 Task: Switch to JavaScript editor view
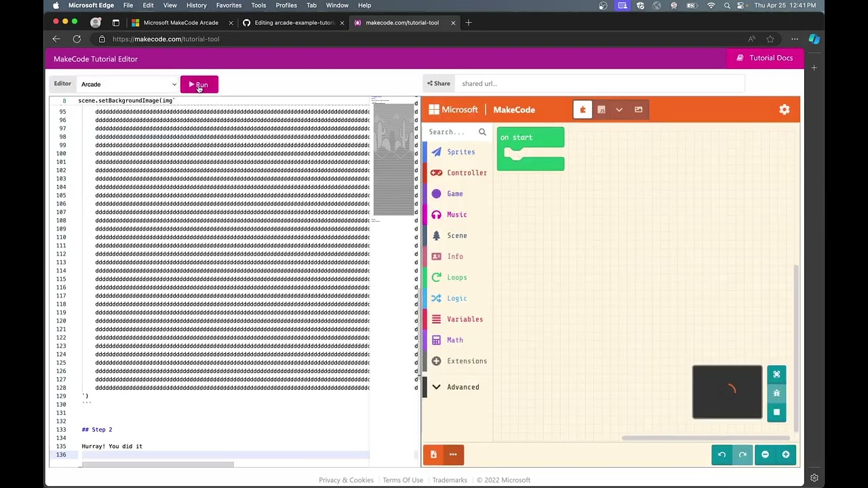coord(601,110)
